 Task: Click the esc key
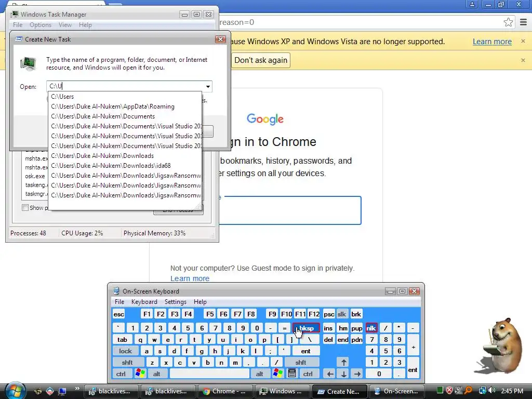[x=119, y=314]
